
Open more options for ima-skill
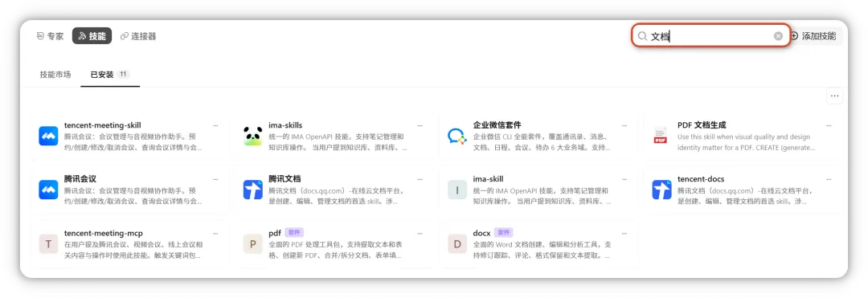click(x=624, y=179)
